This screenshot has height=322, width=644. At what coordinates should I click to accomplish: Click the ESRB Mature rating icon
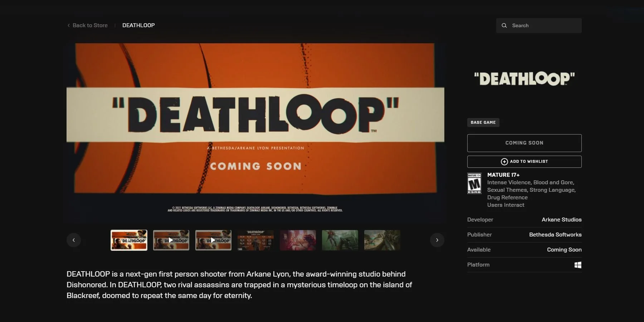474,183
